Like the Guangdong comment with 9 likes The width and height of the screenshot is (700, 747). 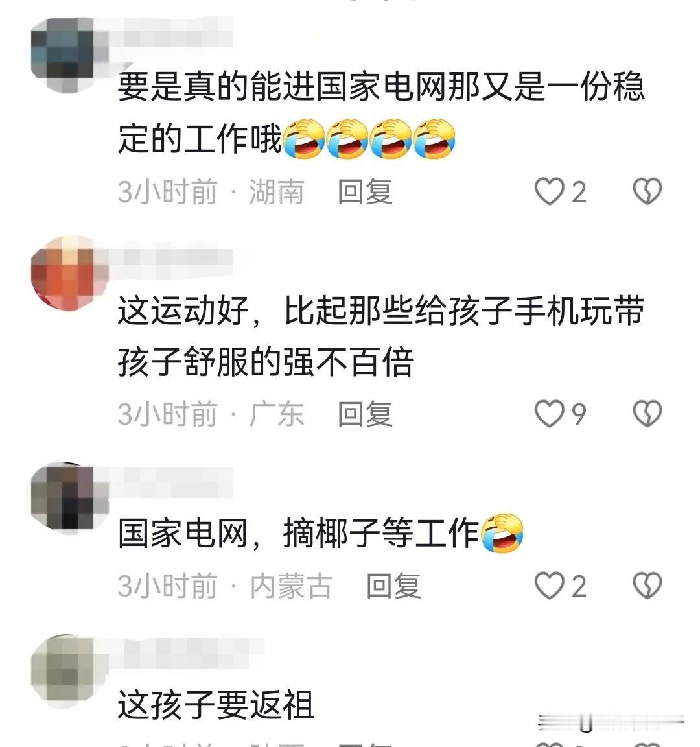tap(549, 414)
